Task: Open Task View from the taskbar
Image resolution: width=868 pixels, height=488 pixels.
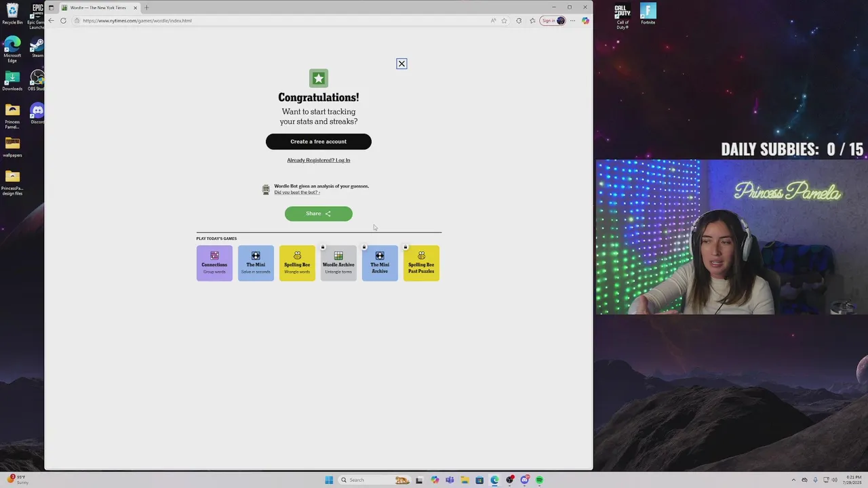Action: point(419,480)
